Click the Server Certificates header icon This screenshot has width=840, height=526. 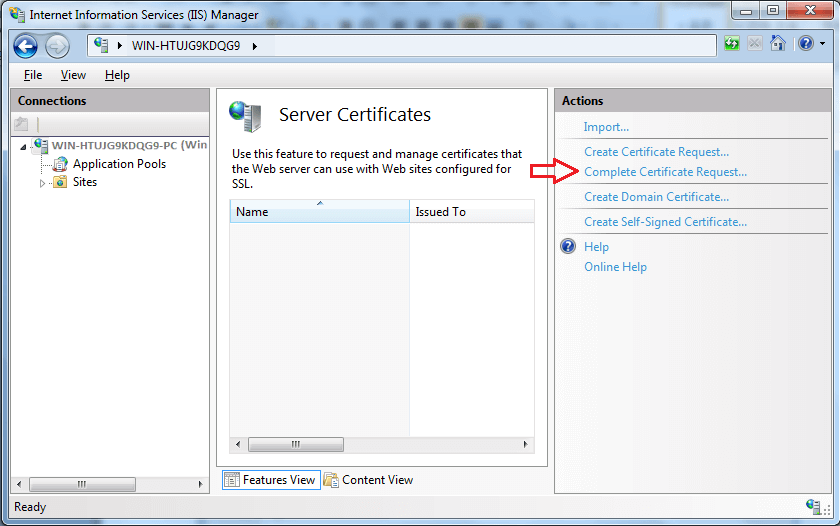click(245, 116)
